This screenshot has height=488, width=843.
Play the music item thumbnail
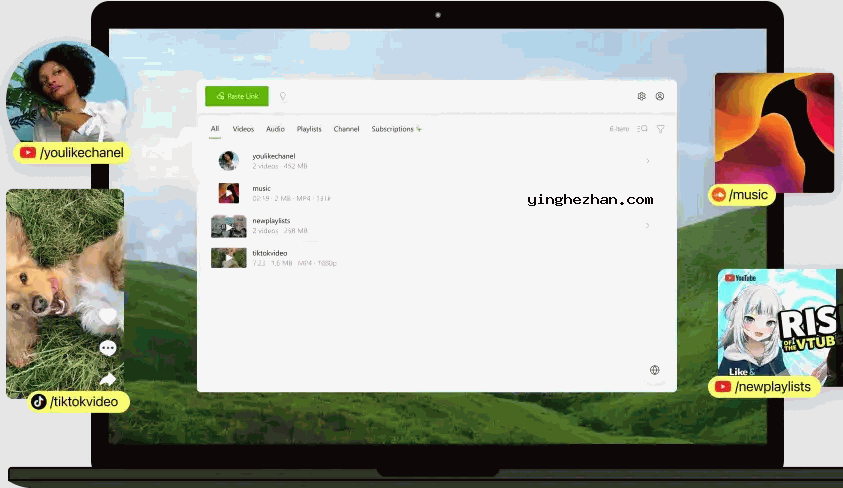click(228, 193)
